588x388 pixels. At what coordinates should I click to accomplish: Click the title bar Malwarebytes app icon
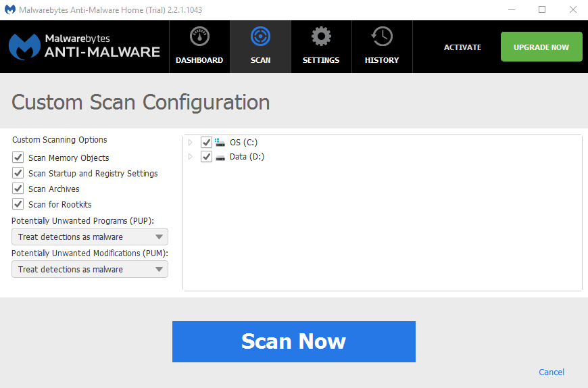tap(9, 9)
